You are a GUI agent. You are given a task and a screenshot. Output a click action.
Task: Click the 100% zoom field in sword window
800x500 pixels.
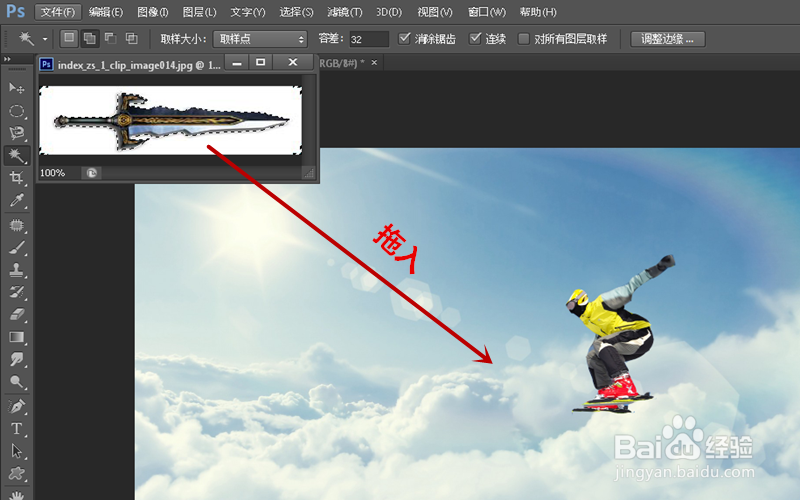(53, 173)
